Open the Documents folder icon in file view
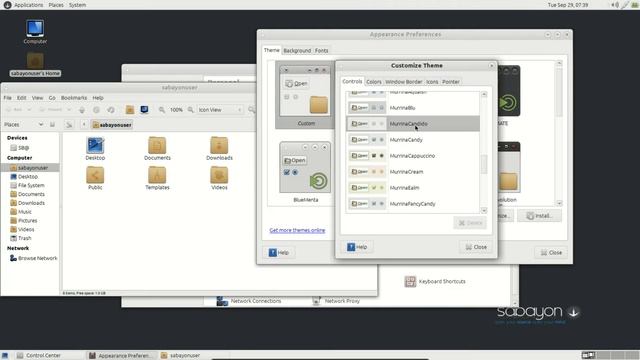This screenshot has width=640, height=360. [x=157, y=146]
